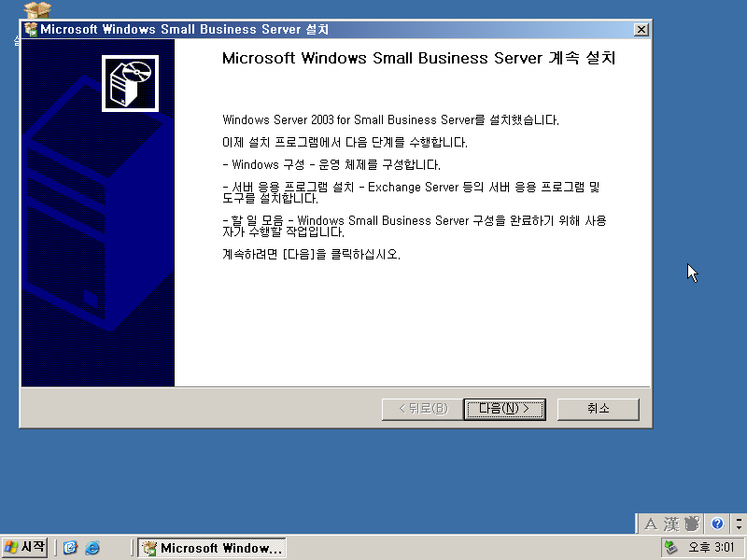Select the Microsoft Window... taskbar button
The width and height of the screenshot is (747, 560).
click(x=212, y=548)
